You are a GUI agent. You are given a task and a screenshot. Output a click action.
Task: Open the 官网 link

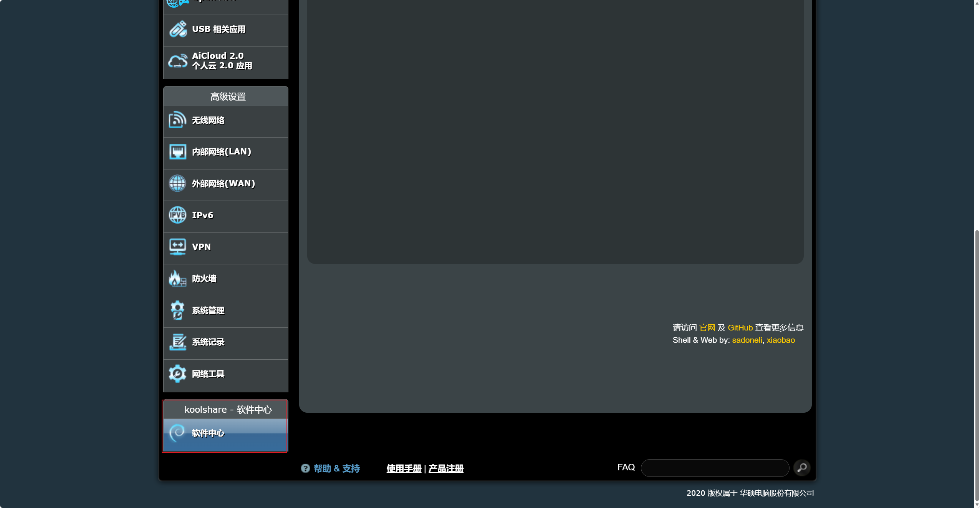point(707,328)
